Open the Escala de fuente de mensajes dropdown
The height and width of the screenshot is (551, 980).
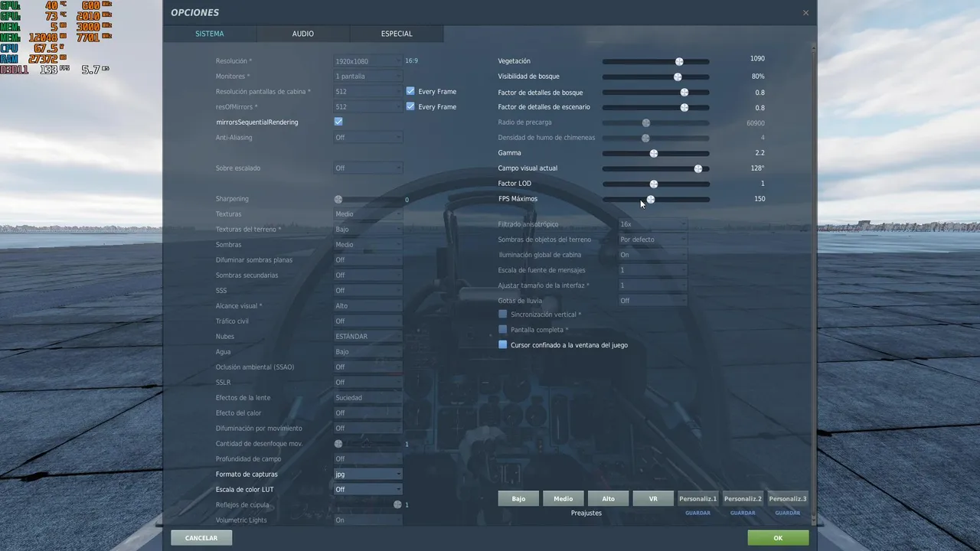tap(652, 270)
